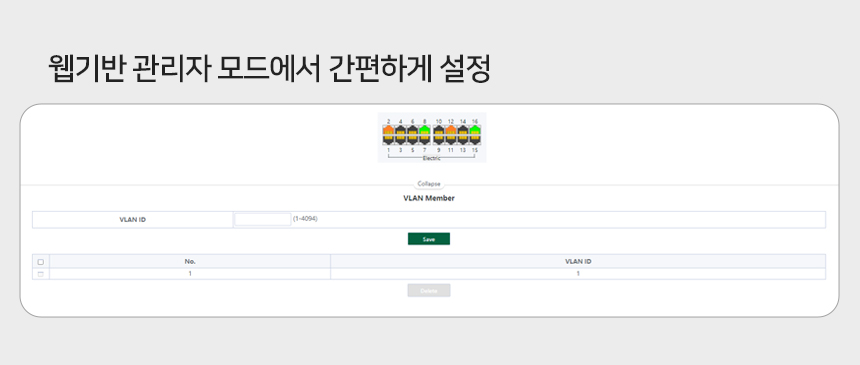Screen dimensions: 860x365
Task: Collapse the port panel
Action: tap(429, 184)
